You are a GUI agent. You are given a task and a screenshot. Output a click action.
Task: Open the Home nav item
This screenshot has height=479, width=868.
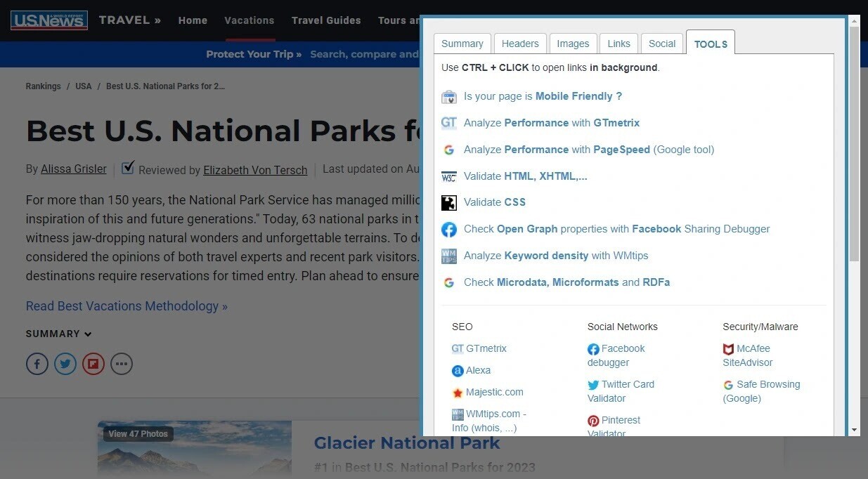coord(193,20)
